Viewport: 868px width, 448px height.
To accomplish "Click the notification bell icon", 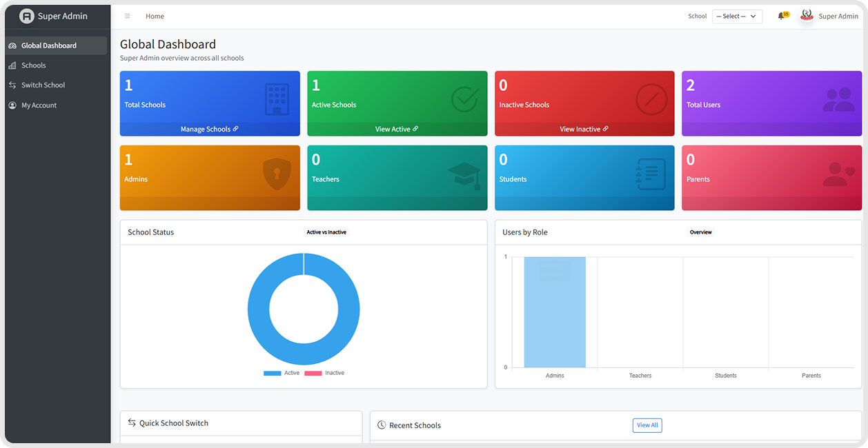I will click(781, 17).
